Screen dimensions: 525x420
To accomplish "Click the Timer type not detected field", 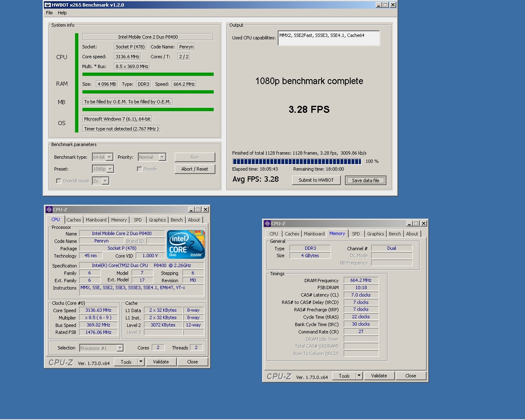I will (x=121, y=129).
